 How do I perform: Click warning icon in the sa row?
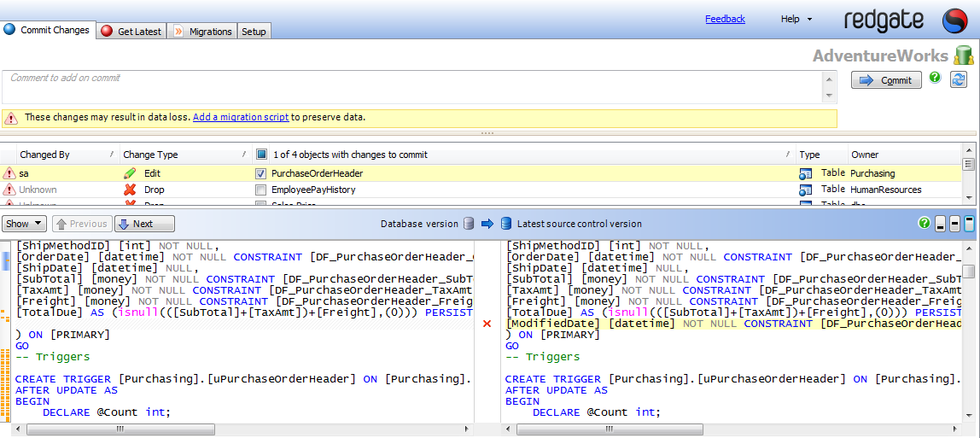[9, 173]
